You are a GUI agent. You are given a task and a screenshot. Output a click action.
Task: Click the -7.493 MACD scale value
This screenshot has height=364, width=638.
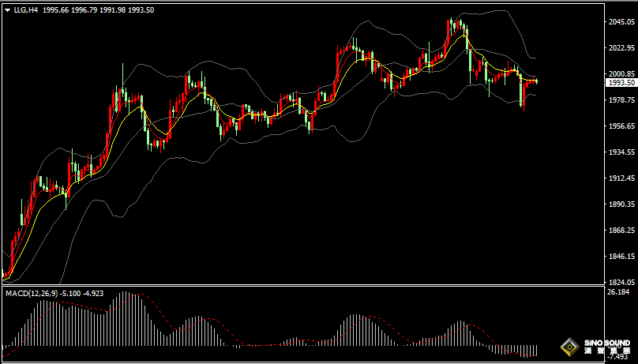[x=617, y=357]
